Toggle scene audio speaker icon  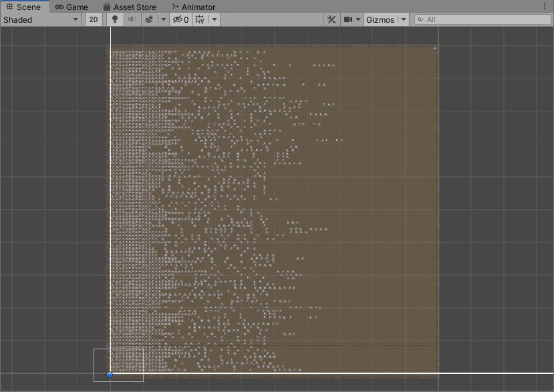132,20
